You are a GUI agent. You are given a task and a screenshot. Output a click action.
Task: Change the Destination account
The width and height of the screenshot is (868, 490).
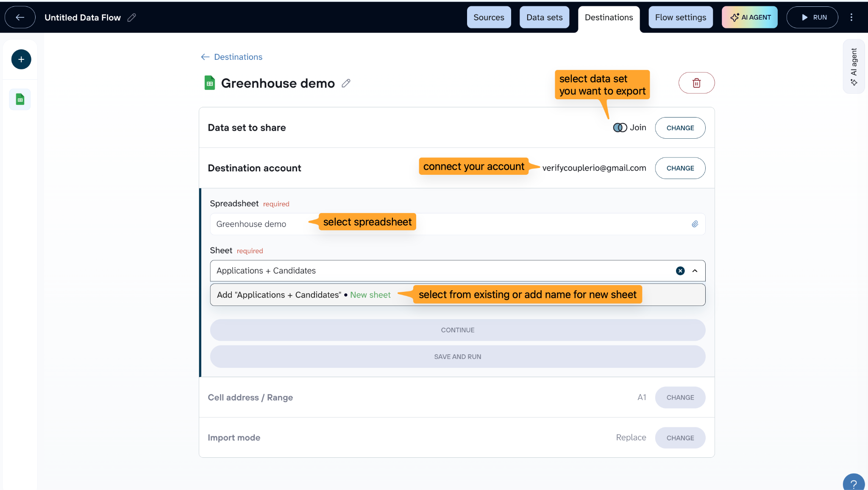[680, 168]
